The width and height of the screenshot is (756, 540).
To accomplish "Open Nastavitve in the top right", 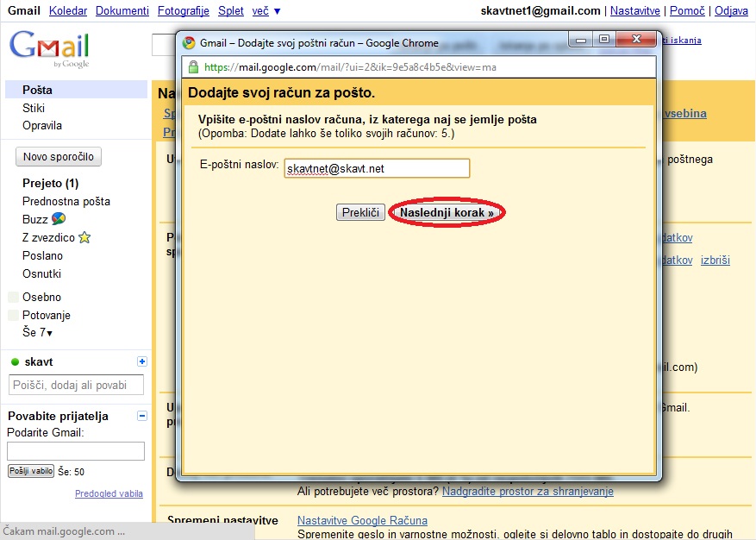I will 635,10.
